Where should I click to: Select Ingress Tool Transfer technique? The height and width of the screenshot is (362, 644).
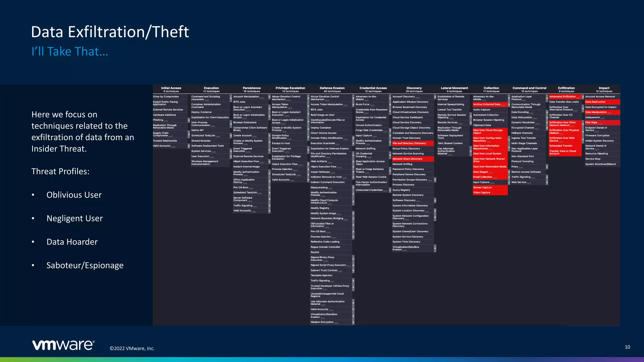pos(528,138)
